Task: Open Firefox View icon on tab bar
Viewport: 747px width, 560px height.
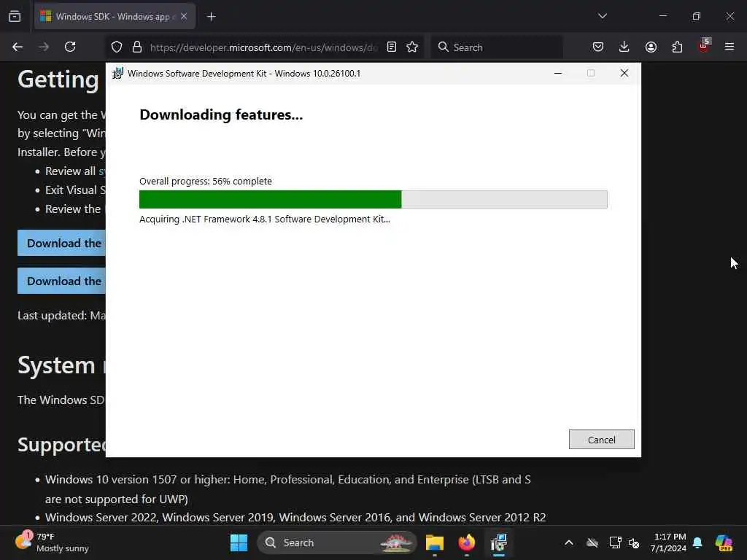Action: (x=15, y=17)
